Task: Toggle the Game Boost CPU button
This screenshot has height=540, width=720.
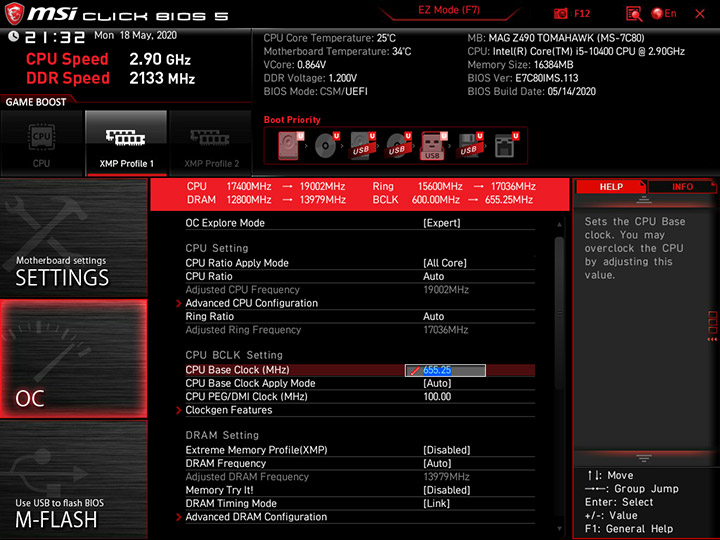Action: [42, 143]
